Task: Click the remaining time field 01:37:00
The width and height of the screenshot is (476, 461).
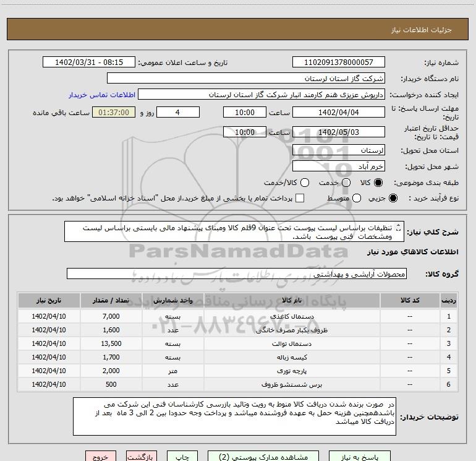Action: click(x=114, y=112)
